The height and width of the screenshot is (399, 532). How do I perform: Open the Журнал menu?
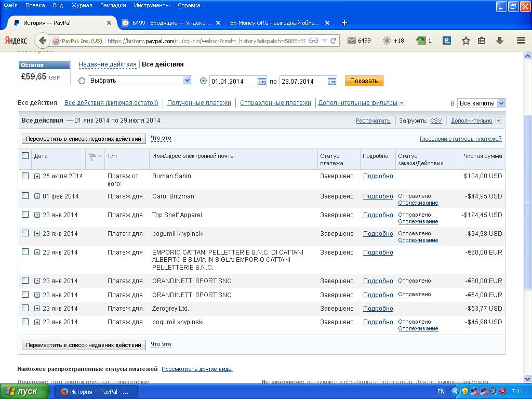click(82, 5)
